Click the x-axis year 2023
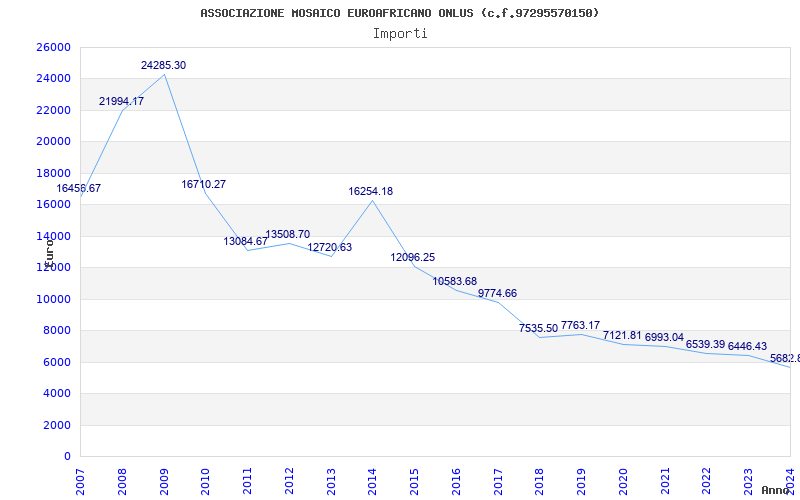 point(748,482)
